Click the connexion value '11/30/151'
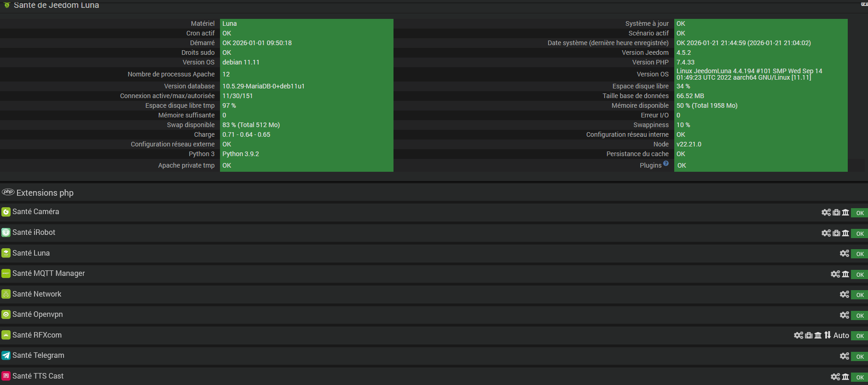Viewport: 868px width, 385px height. tap(237, 96)
